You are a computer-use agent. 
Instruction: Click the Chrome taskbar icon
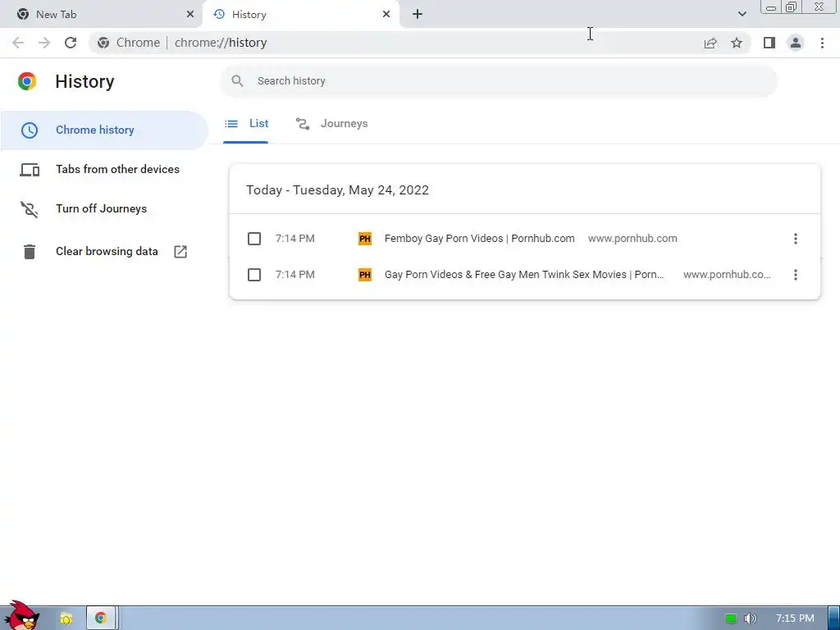pos(101,619)
